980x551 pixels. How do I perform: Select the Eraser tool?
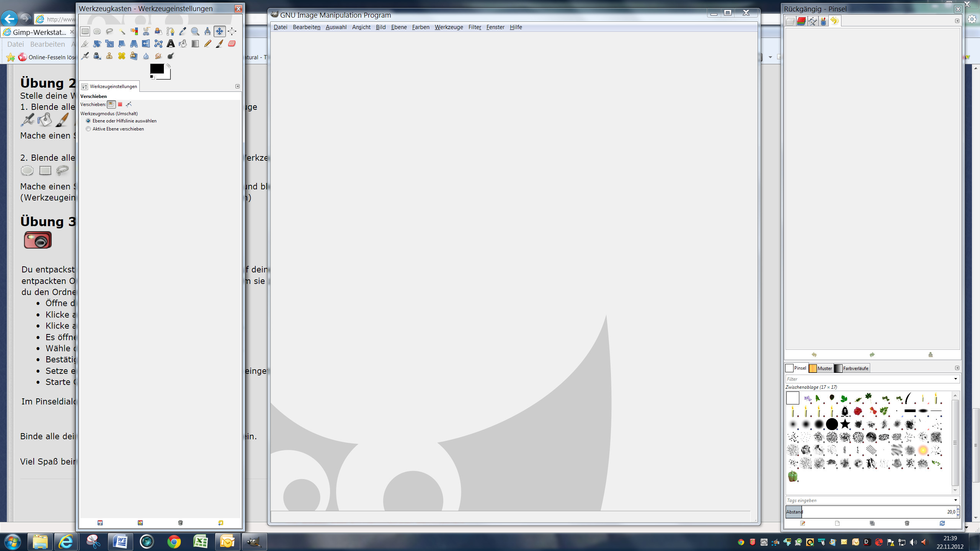tap(232, 44)
